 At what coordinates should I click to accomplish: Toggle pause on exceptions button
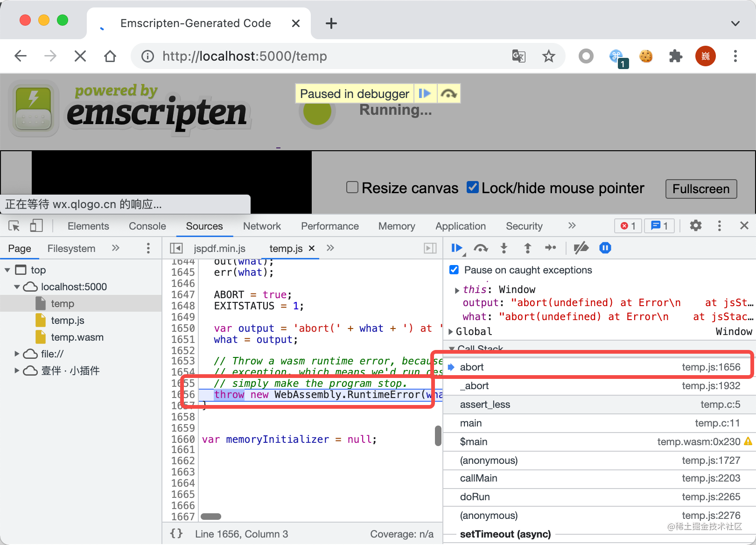click(x=605, y=248)
